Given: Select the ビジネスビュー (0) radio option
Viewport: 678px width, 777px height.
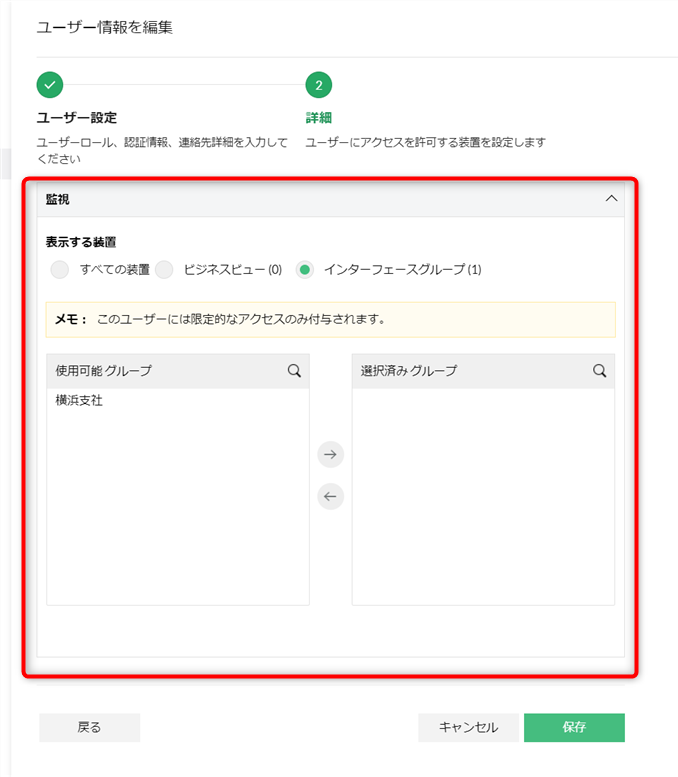Looking at the screenshot, I should [165, 269].
